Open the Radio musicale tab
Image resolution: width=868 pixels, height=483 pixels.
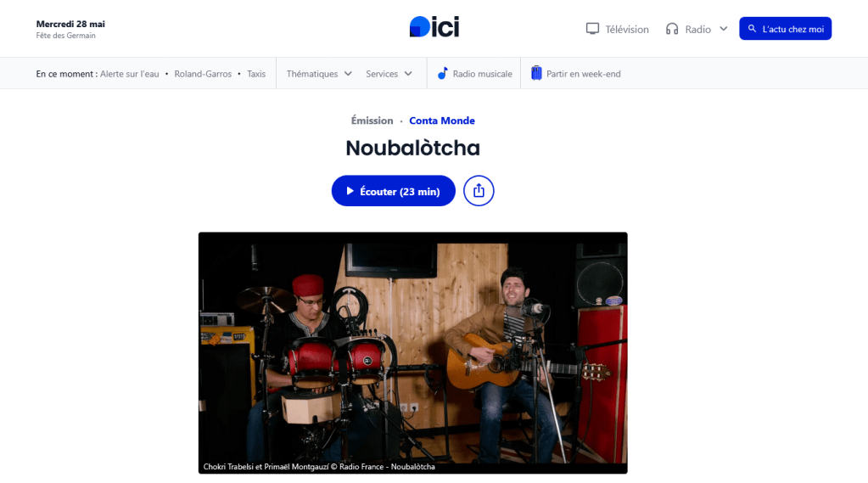tap(474, 74)
